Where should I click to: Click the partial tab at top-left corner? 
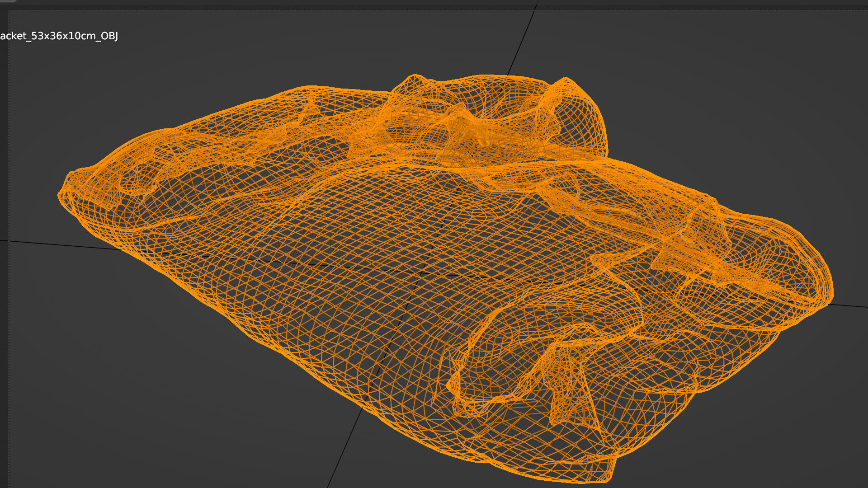tap(7, 1)
